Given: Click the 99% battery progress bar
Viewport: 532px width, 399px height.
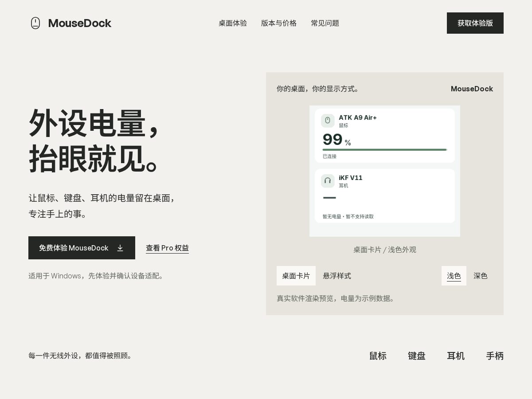Looking at the screenshot, I should (x=385, y=150).
